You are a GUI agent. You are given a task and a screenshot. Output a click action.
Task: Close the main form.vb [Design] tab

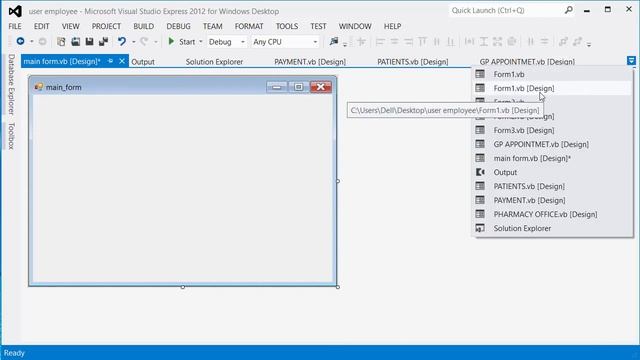tap(122, 61)
